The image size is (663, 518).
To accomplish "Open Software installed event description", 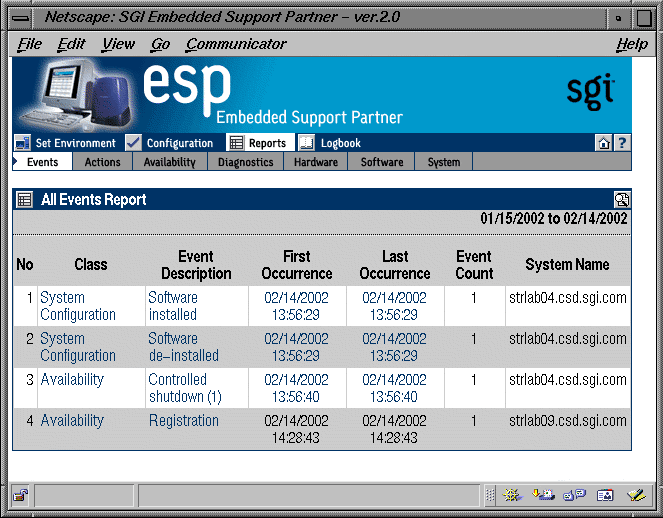I will point(173,306).
